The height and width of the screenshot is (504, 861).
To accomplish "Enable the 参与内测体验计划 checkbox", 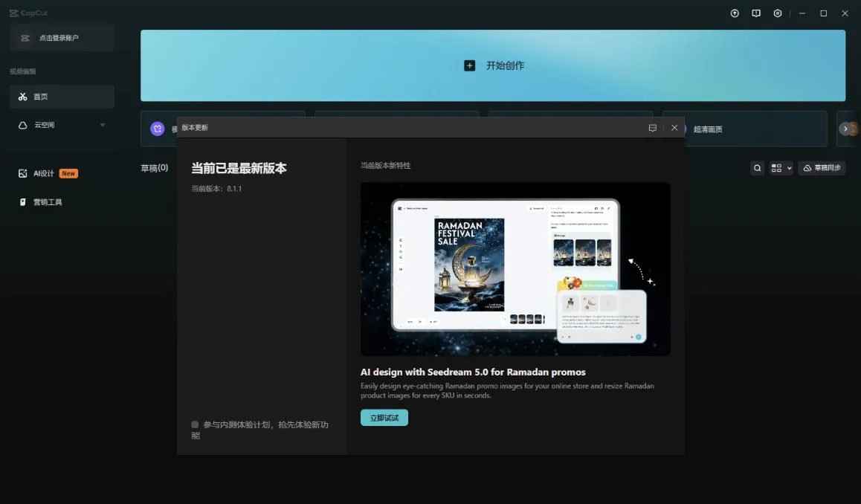I will coord(195,424).
